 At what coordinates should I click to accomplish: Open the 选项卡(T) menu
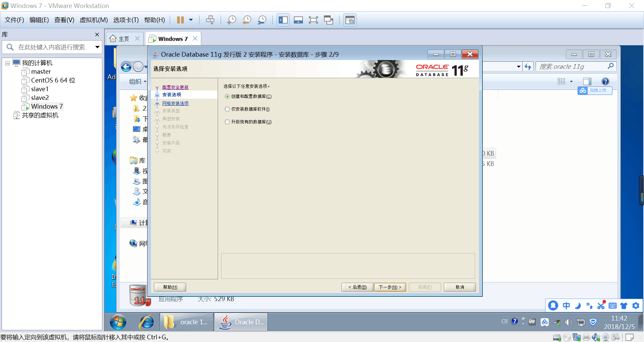point(126,20)
